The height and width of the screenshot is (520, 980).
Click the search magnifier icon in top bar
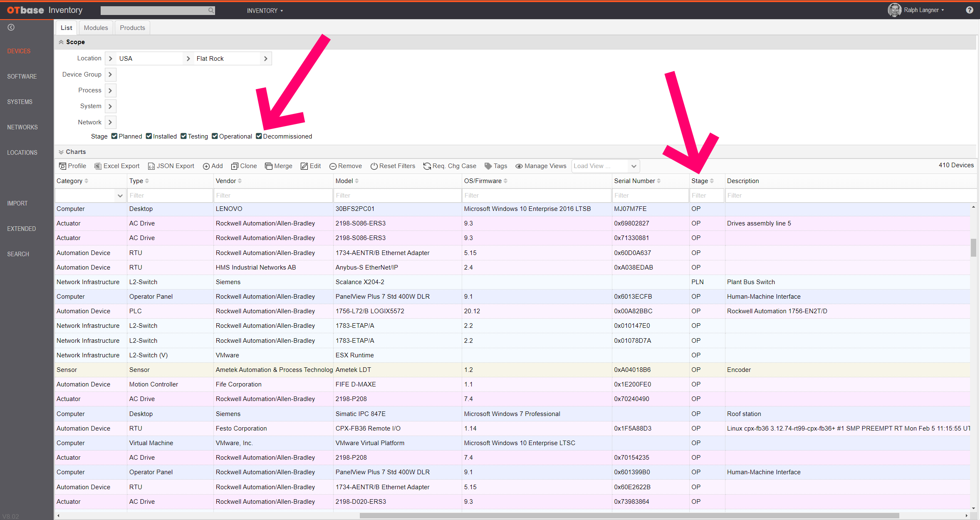point(211,10)
